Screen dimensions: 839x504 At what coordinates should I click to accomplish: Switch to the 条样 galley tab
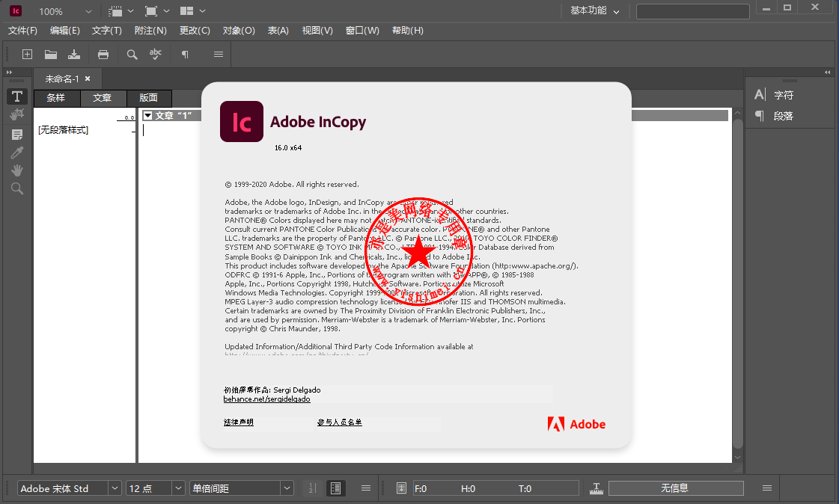(x=57, y=98)
